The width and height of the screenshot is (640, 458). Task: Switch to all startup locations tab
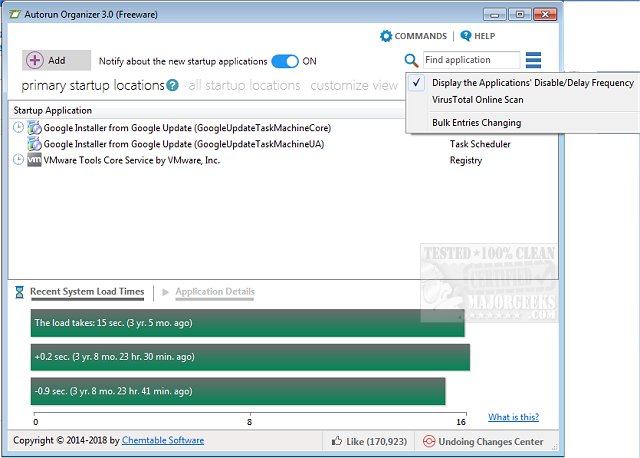[244, 85]
